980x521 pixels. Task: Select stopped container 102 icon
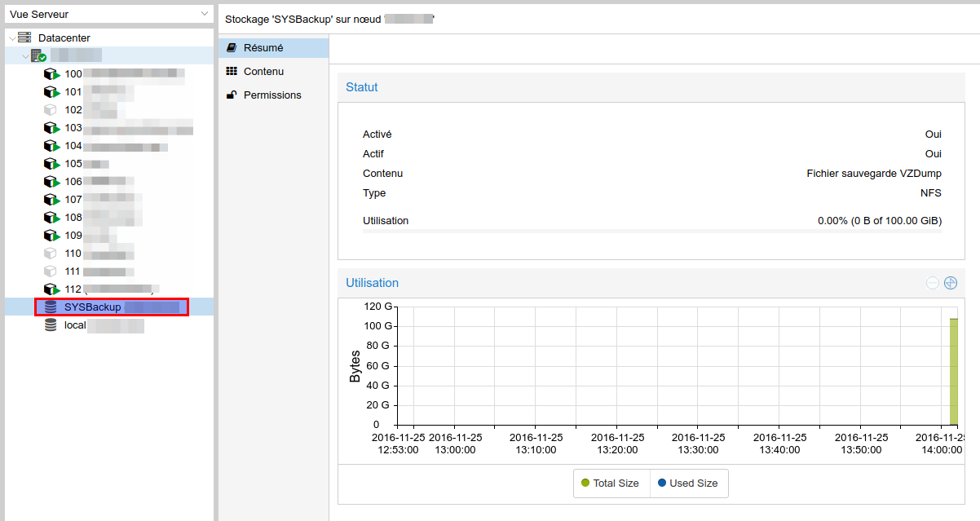[x=51, y=109]
